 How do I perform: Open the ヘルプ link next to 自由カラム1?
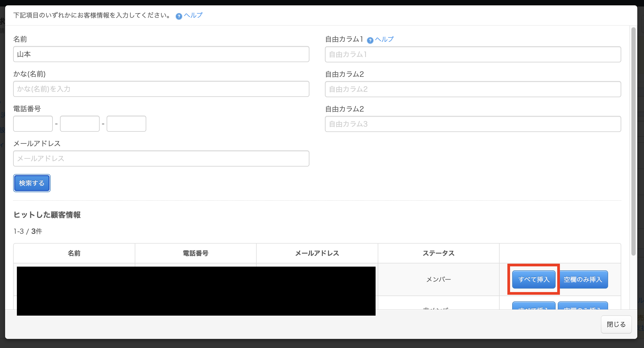pos(384,39)
